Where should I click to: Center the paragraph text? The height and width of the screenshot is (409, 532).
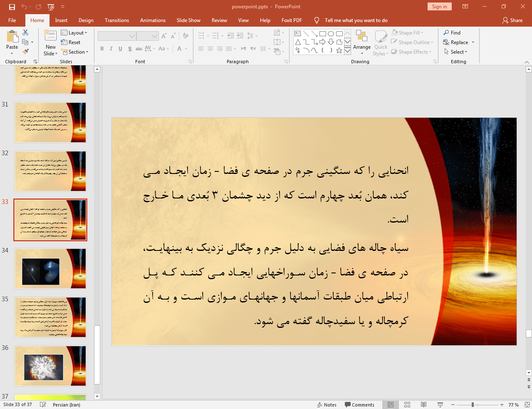pyautogui.click(x=210, y=49)
